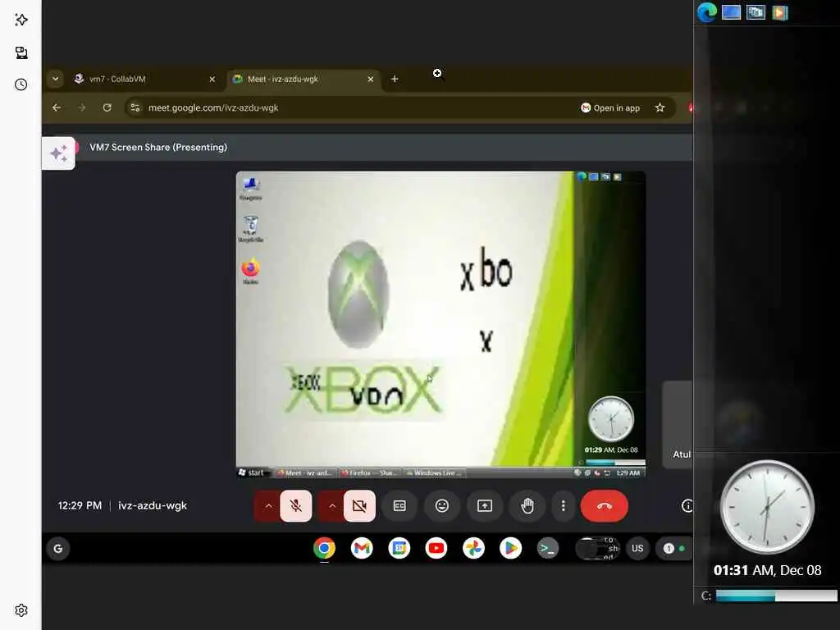Click the sparkle icon in the left sidebar

tap(21, 20)
